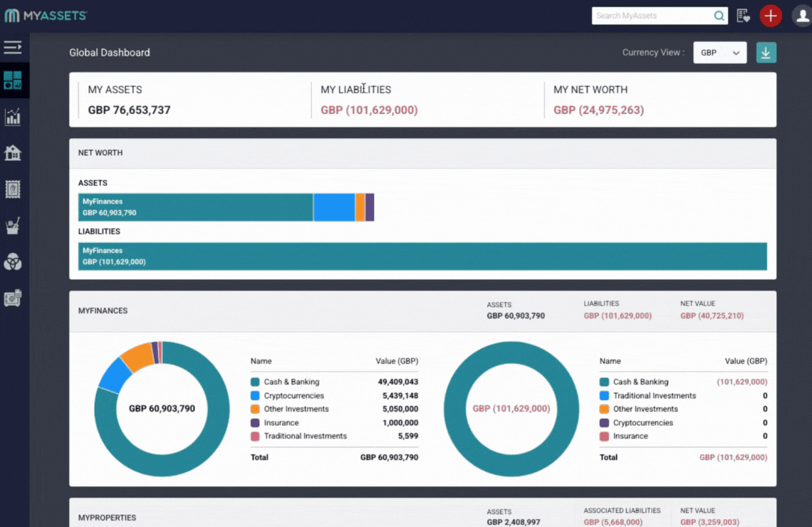Open the user profile avatar
The width and height of the screenshot is (812, 527).
pos(801,16)
